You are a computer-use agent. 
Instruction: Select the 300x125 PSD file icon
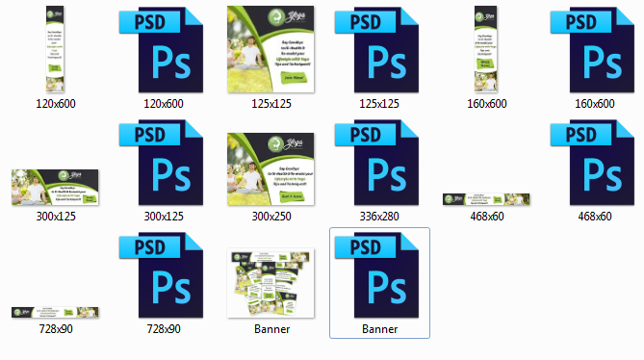point(162,163)
